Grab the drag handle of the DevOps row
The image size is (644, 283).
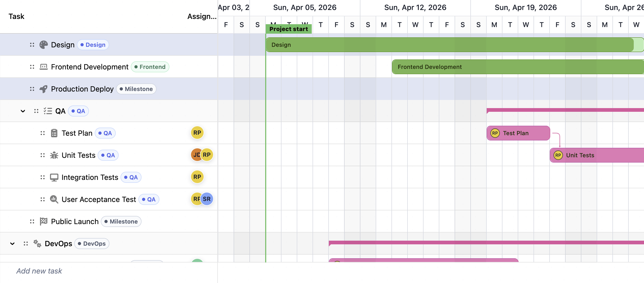[26, 244]
